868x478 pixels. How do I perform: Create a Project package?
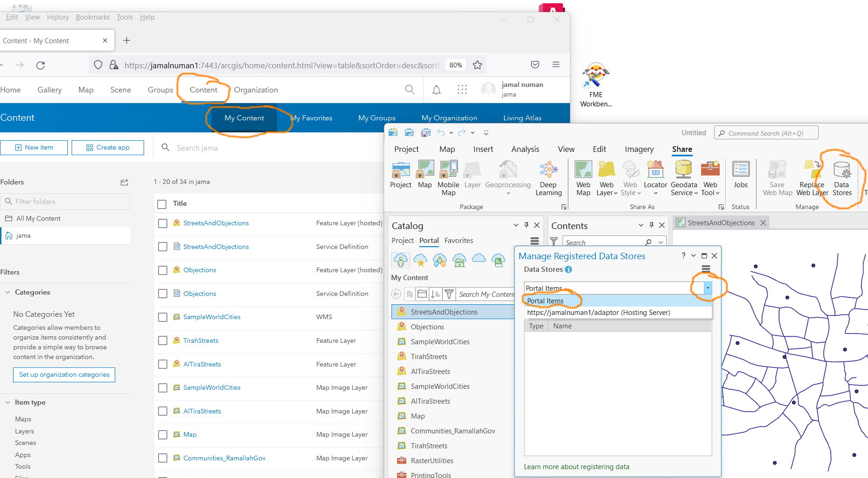click(401, 175)
